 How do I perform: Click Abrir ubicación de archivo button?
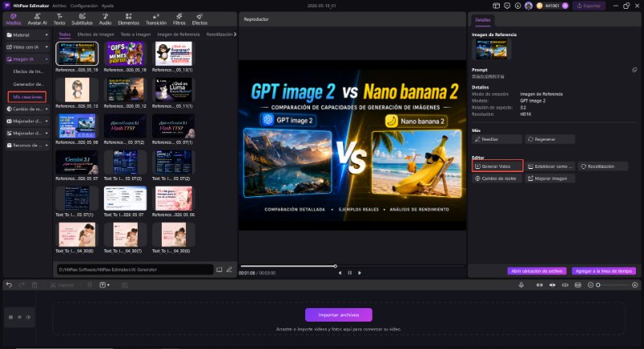(537, 271)
